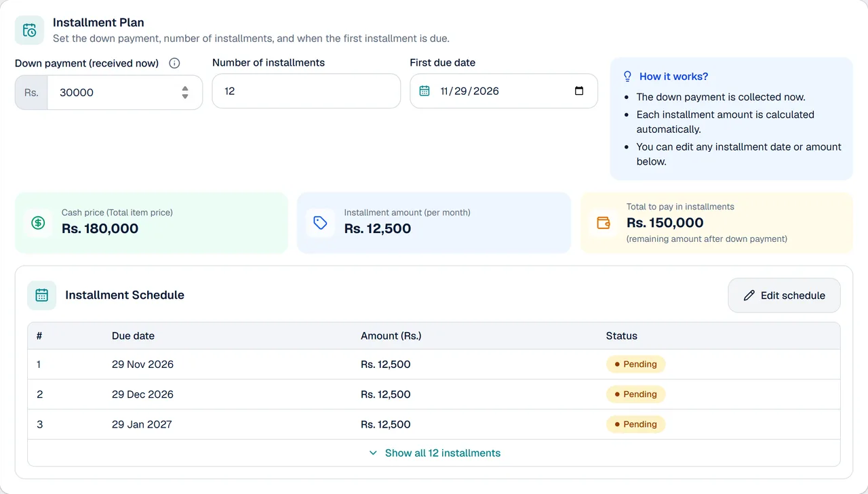Open the date picker calendar icon
This screenshot has width=868, height=494.
point(579,91)
